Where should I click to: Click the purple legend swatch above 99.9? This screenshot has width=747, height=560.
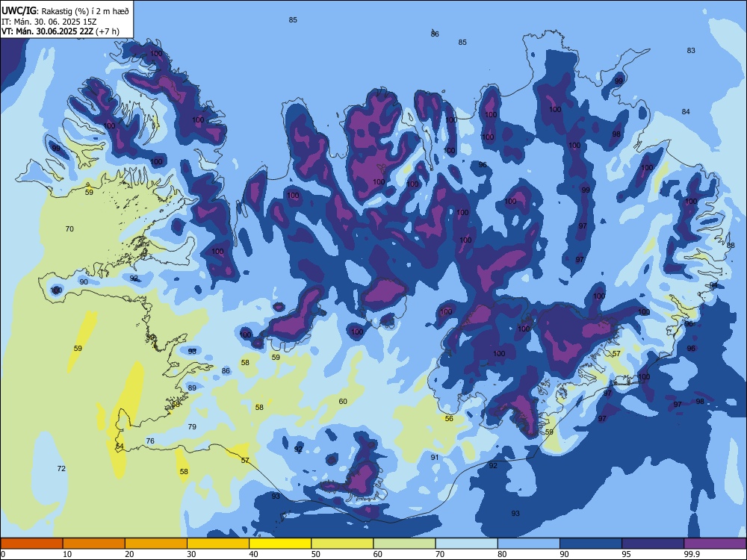point(715,544)
